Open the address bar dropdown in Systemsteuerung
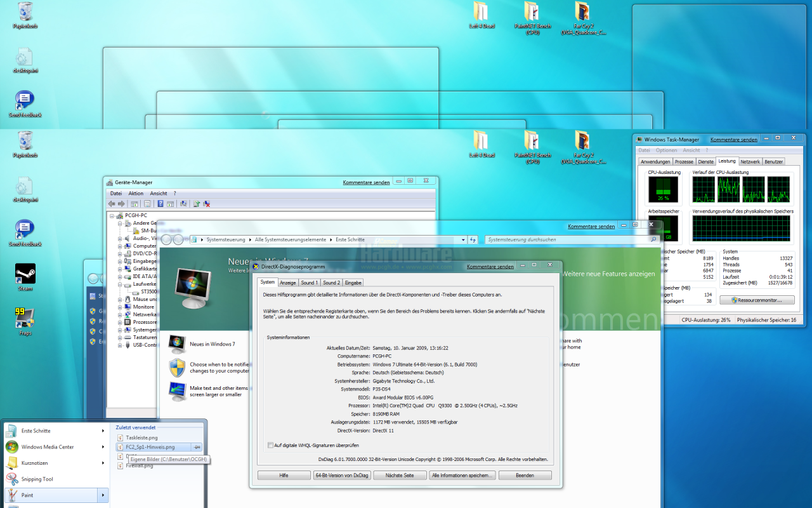The width and height of the screenshot is (812, 508). pos(462,239)
